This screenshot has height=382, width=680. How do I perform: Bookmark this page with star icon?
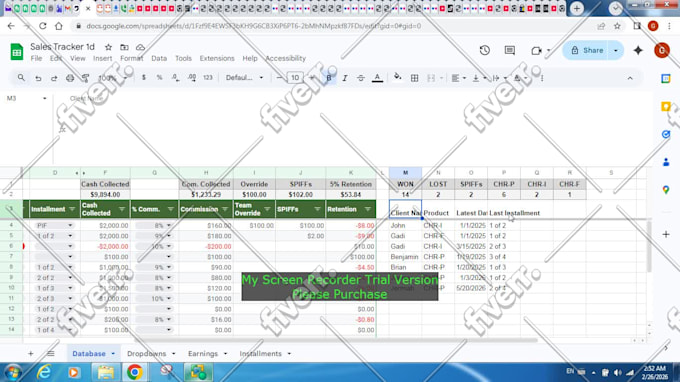click(617, 26)
